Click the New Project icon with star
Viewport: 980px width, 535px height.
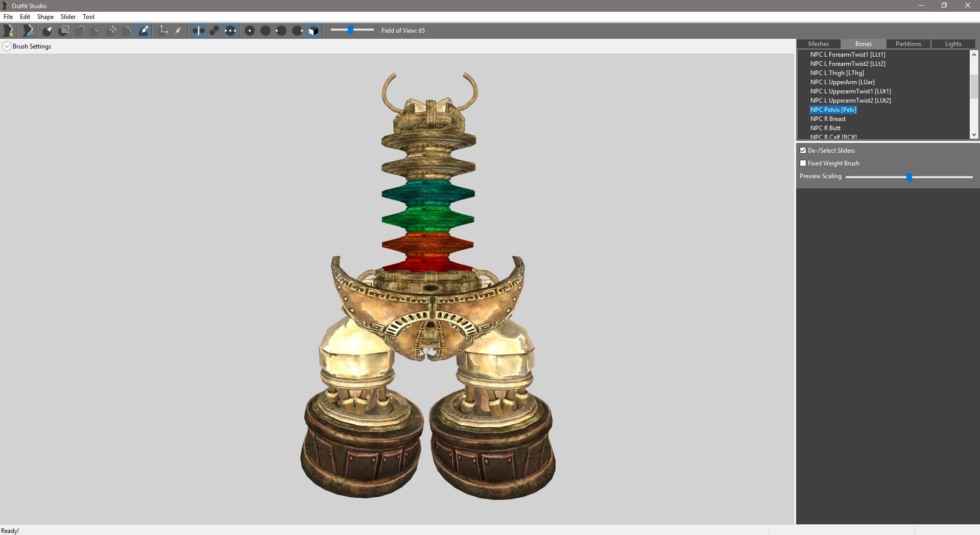point(9,31)
